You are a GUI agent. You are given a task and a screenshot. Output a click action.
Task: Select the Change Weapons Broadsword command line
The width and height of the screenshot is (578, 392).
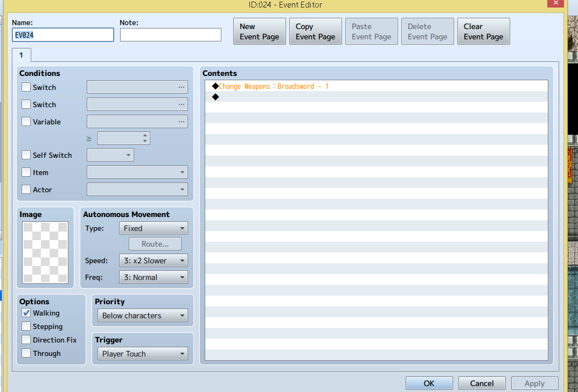pos(377,86)
